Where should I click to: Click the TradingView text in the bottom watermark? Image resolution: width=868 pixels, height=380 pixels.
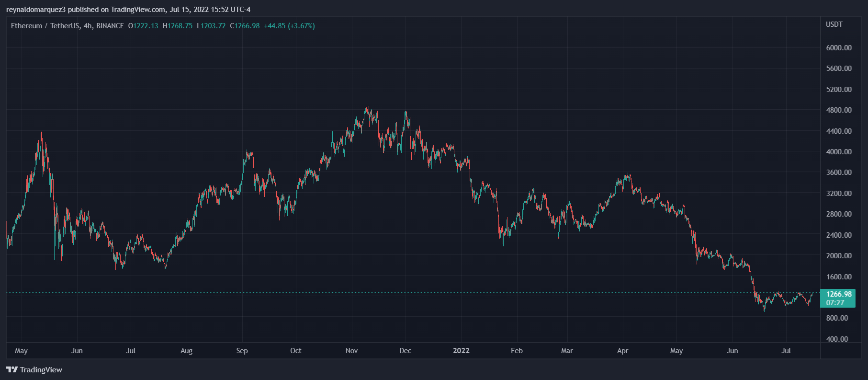click(41, 369)
